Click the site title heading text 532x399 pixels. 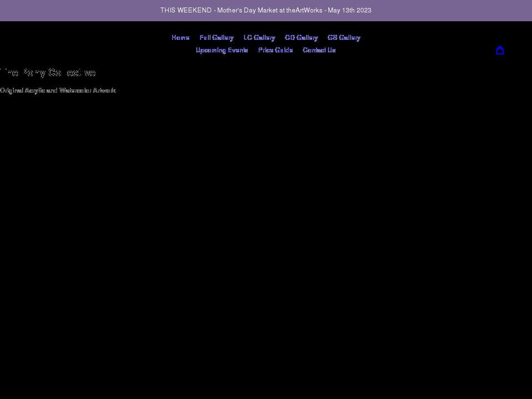(48, 73)
